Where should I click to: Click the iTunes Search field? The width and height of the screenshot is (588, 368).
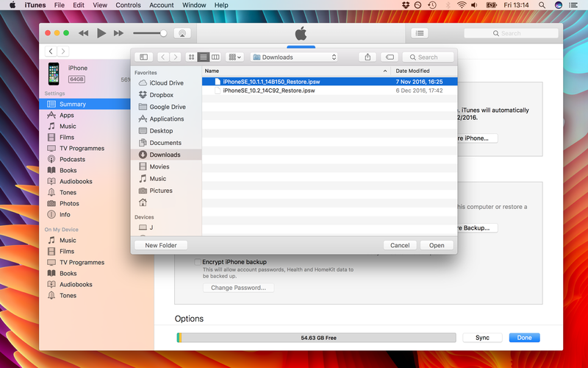[511, 33]
